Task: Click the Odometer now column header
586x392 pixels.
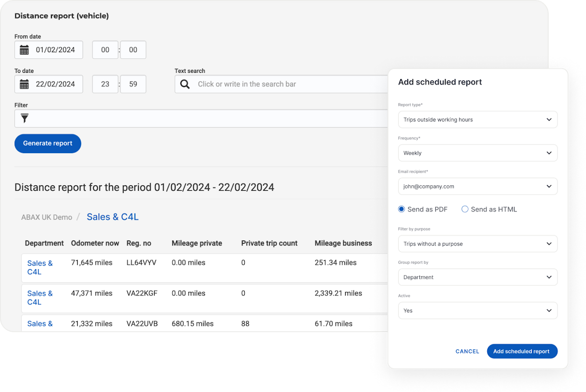Action: (x=95, y=243)
